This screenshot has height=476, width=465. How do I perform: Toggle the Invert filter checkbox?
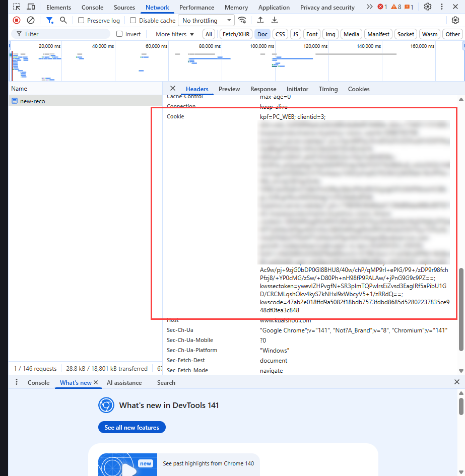[x=119, y=34]
